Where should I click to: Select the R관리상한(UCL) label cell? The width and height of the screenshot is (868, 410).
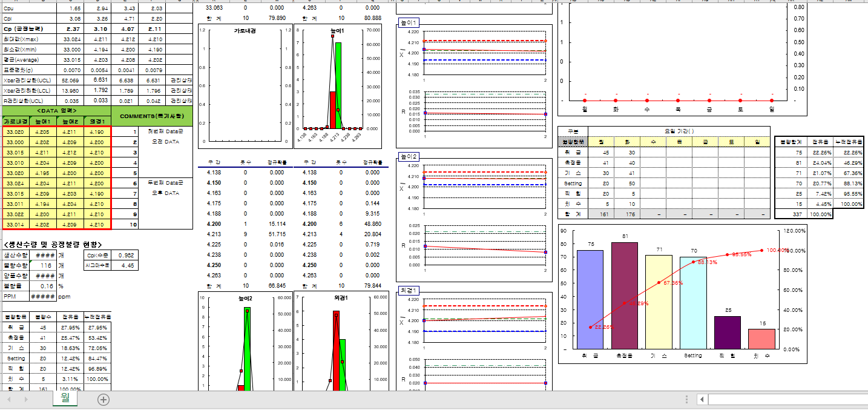pos(29,101)
